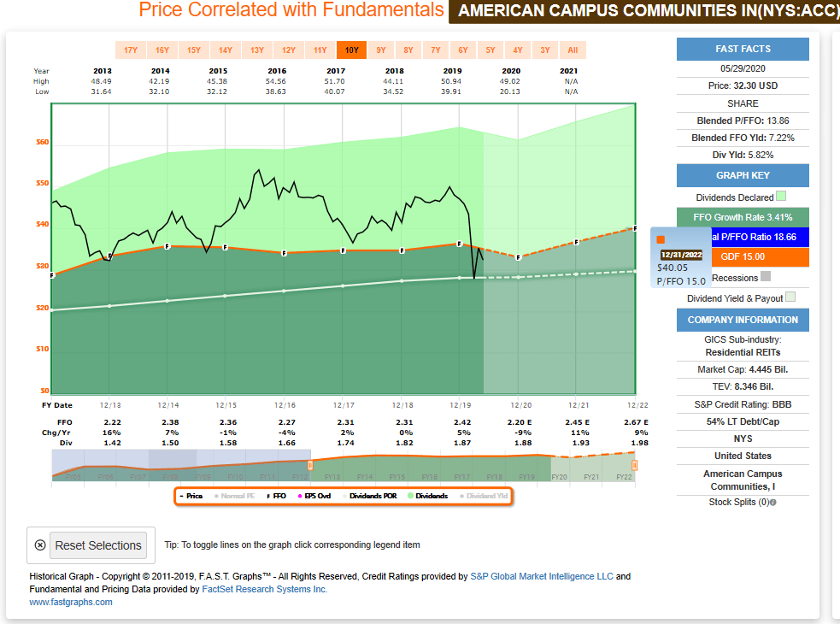Image resolution: width=840 pixels, height=624 pixels.
Task: Choose the 9Y time range tab
Action: pyautogui.click(x=381, y=50)
